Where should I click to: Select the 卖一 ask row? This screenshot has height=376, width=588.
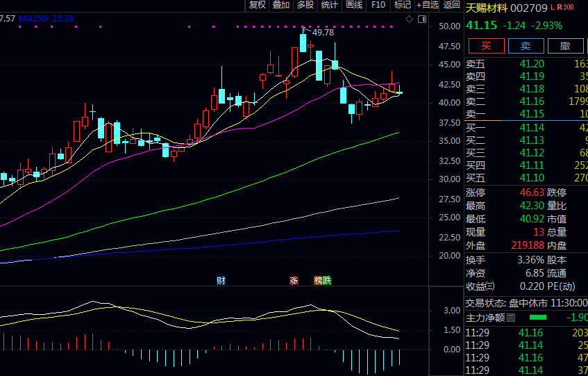pyautogui.click(x=526, y=114)
